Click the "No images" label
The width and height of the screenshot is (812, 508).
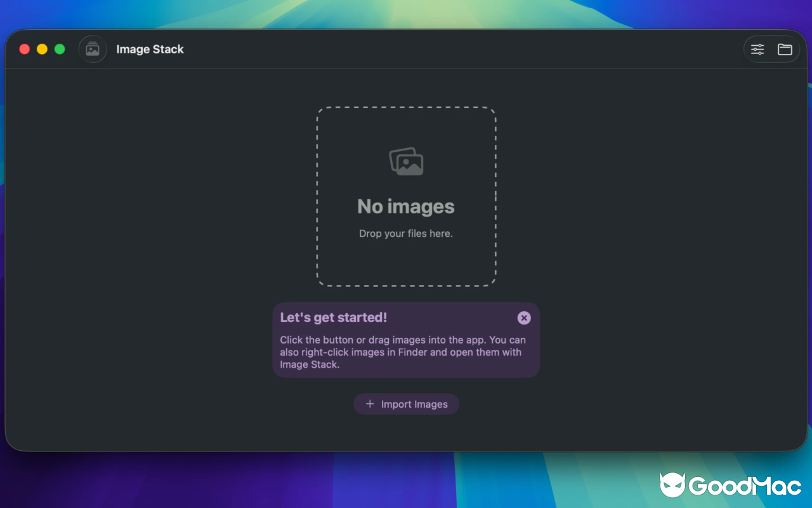[x=406, y=206]
